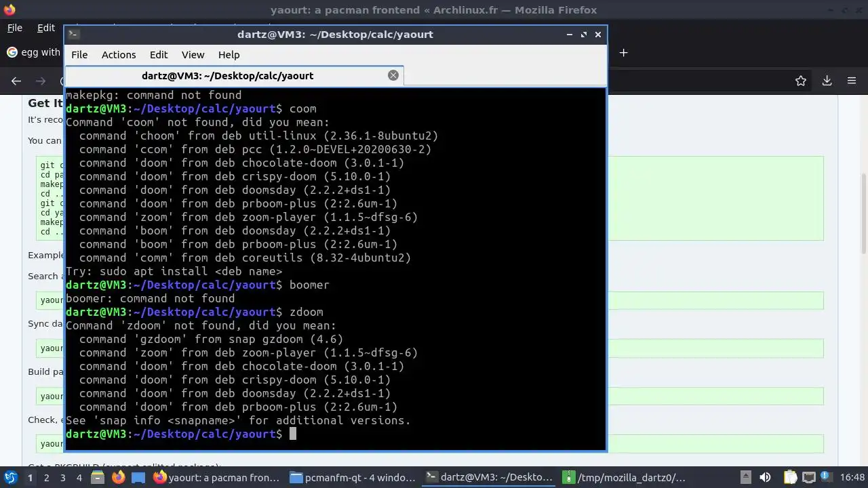Click the 'ccom' pcc suggestion line
Screen dimensions: 868x488
point(255,149)
